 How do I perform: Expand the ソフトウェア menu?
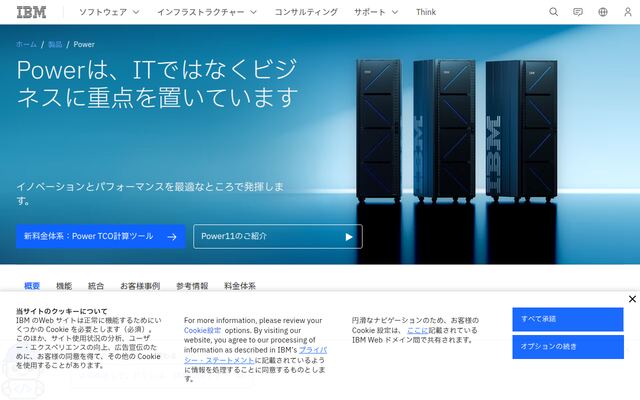[109, 12]
